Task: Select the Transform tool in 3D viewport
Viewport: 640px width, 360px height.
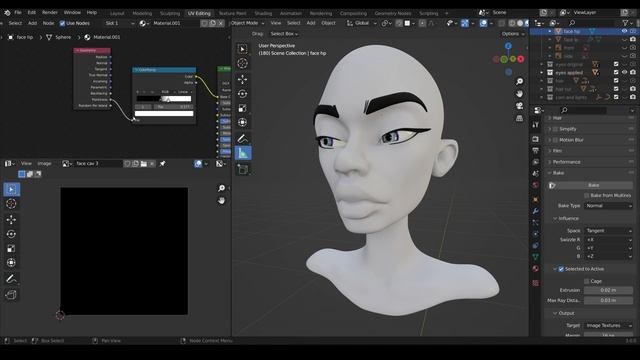Action: [x=242, y=122]
